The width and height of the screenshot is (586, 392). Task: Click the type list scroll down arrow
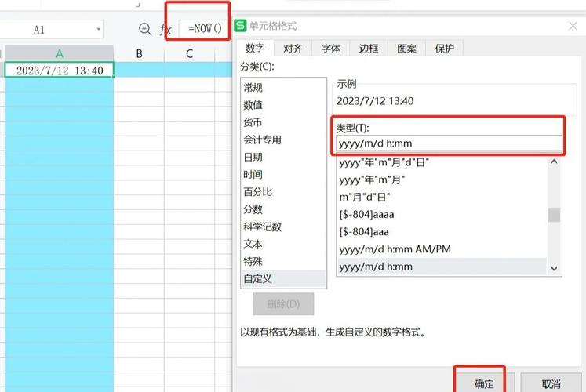554,268
